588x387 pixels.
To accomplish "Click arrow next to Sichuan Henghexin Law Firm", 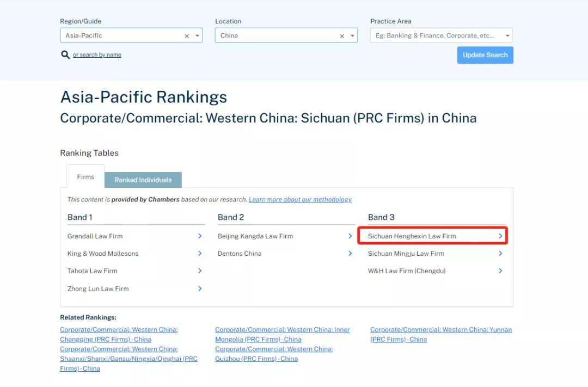I will tap(500, 236).
